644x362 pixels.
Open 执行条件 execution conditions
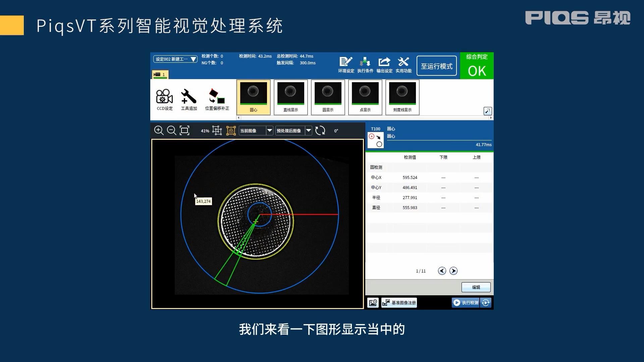pos(365,65)
